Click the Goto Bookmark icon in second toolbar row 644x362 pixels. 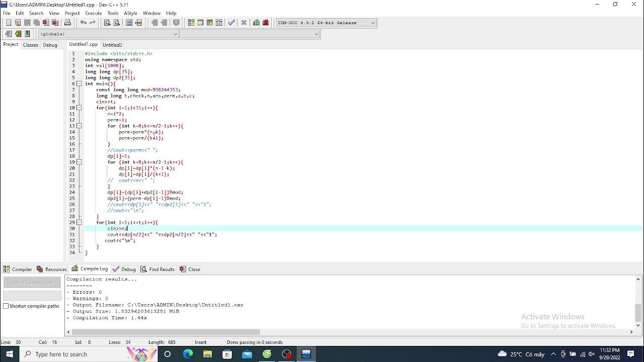coord(27,34)
